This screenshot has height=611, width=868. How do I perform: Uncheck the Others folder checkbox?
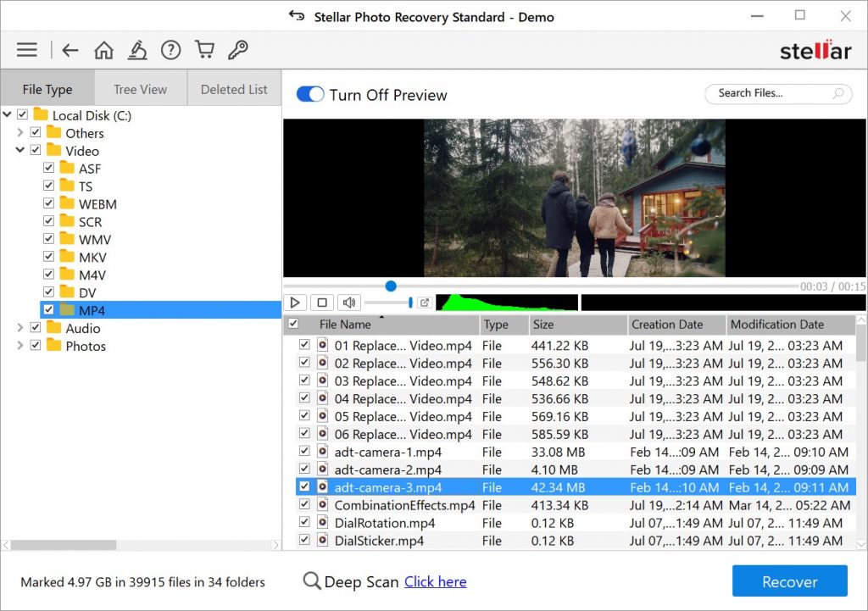coord(36,132)
